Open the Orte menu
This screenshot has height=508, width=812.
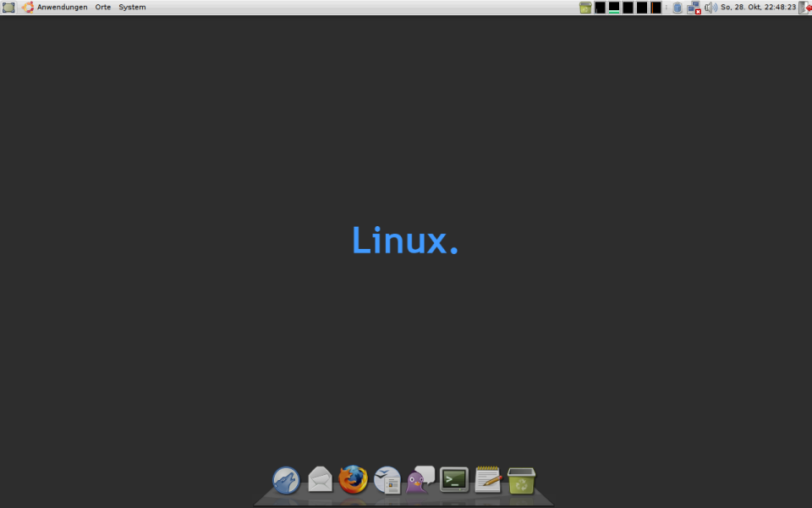click(x=103, y=8)
